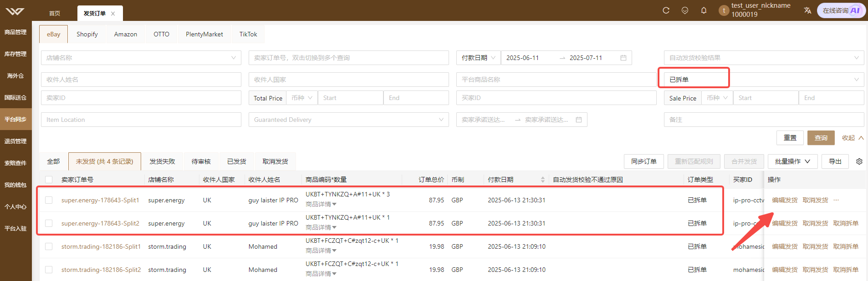The image size is (868, 281).
Task: Open the language translation icon
Action: pos(807,10)
